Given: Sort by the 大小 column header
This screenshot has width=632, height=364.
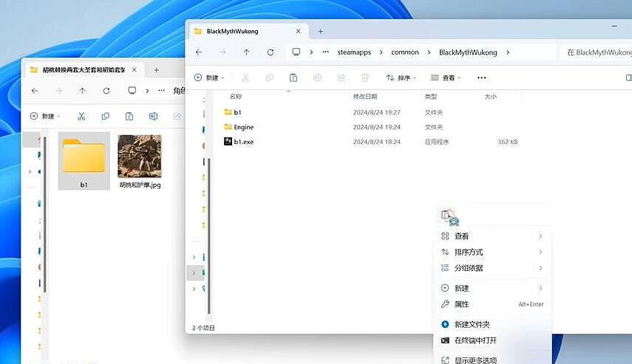Looking at the screenshot, I should [491, 97].
